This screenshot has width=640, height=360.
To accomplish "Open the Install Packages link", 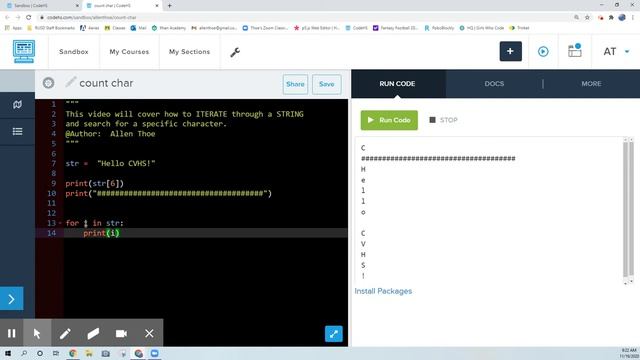I will pos(383,291).
